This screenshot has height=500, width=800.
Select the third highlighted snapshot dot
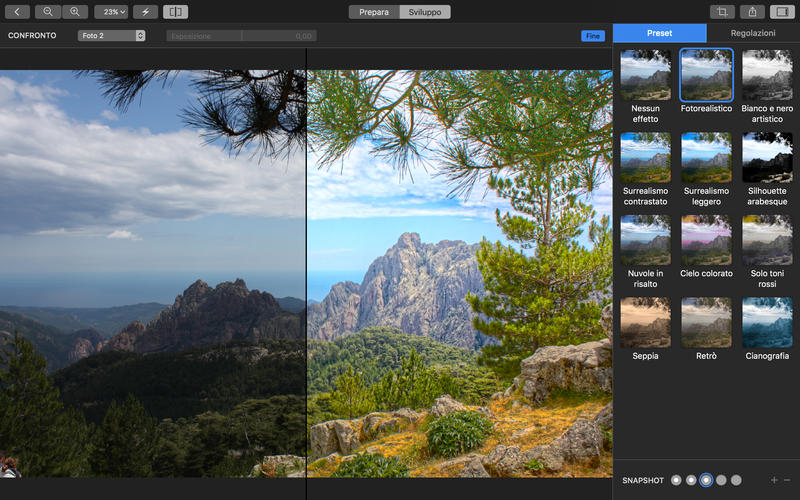coord(706,480)
